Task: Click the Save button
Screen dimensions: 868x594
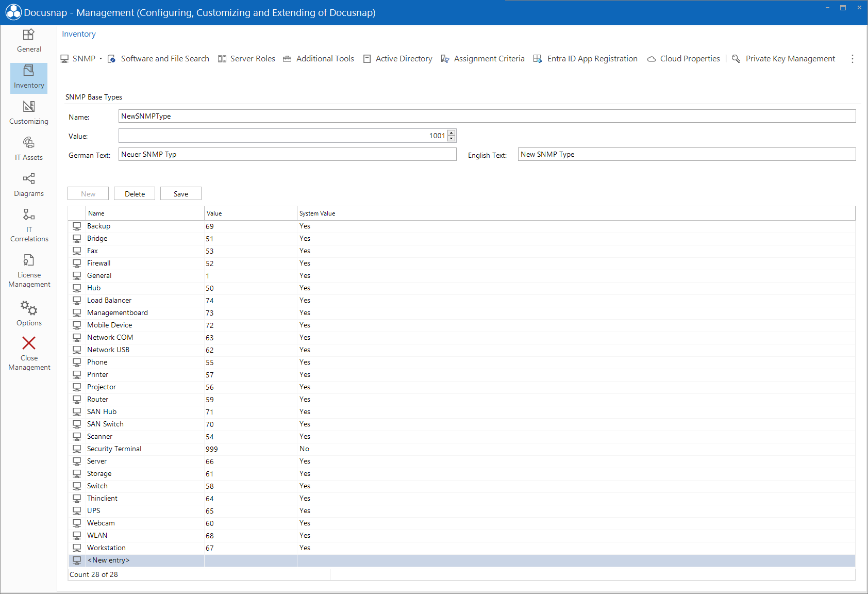Action: tap(181, 194)
